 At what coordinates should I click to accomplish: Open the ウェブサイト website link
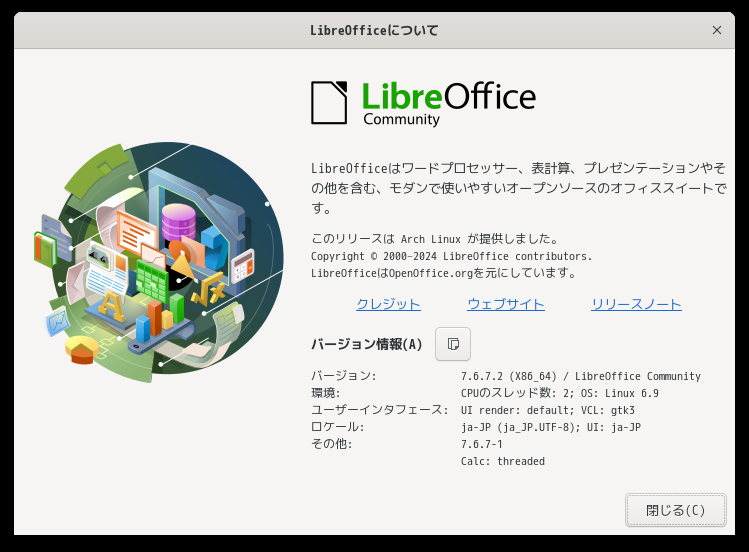click(506, 304)
